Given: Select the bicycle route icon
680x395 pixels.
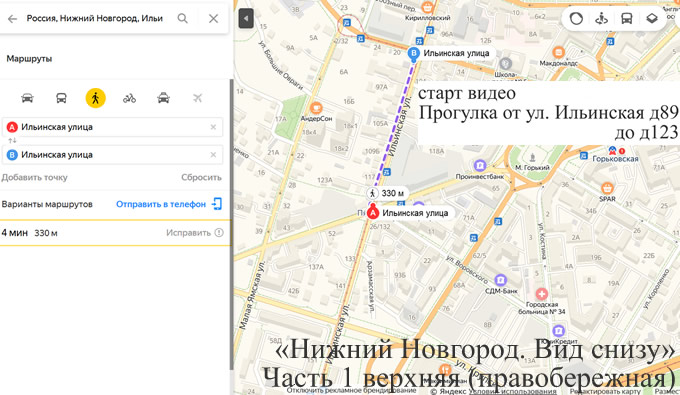Looking at the screenshot, I should [x=129, y=98].
